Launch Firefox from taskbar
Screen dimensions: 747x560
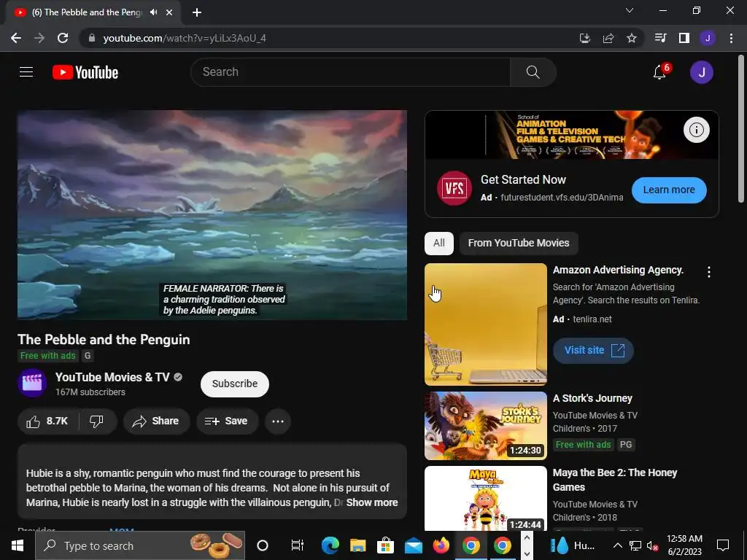[x=441, y=545]
